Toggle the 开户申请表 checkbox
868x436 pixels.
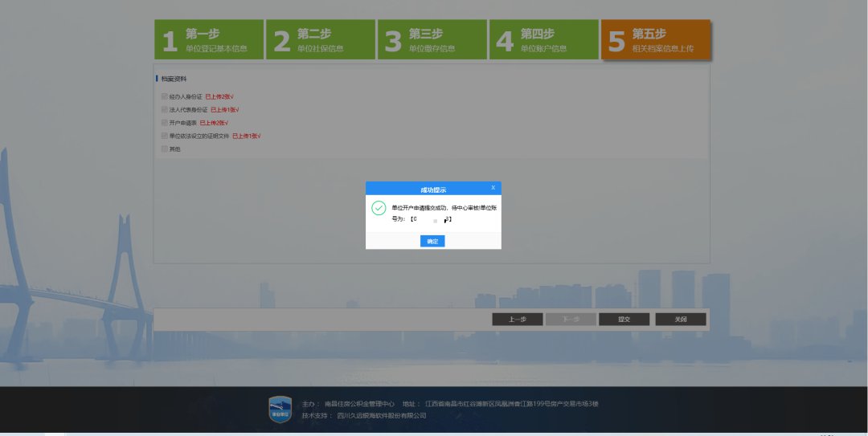tap(165, 123)
